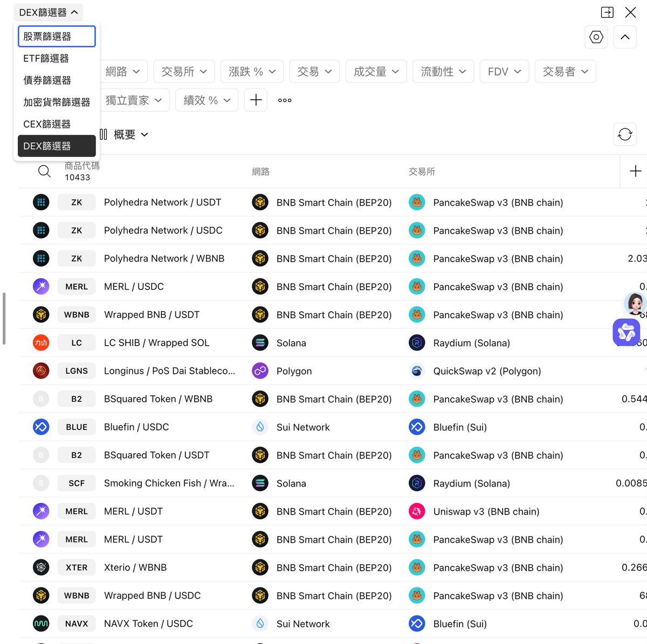
Task: Click the NAVX Token logo
Action: pos(41,624)
